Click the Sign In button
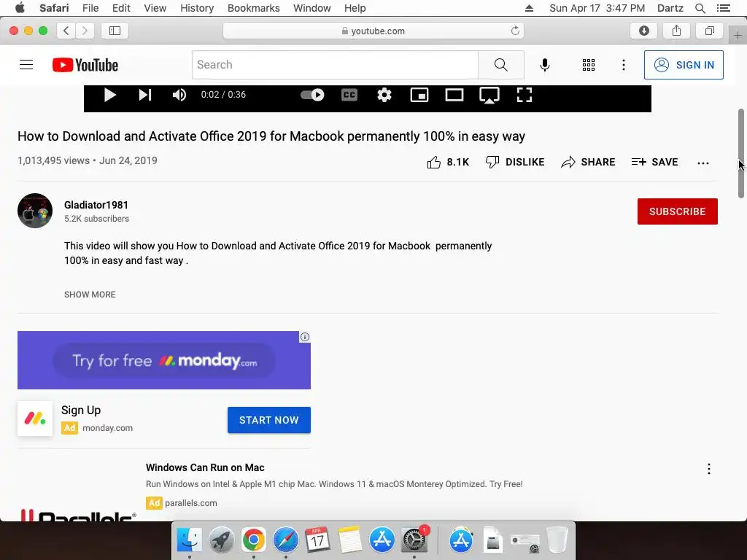747x560 pixels. (x=684, y=65)
